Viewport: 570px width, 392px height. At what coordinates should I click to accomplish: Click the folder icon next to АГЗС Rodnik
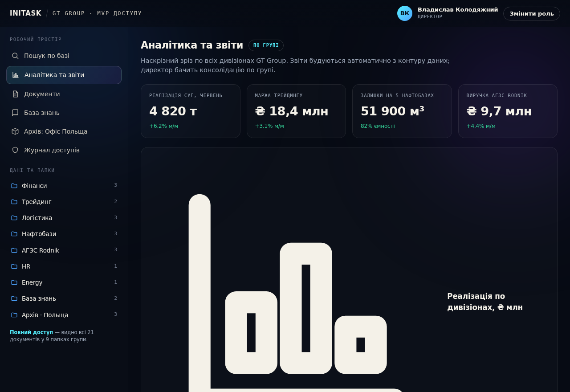coord(14,250)
